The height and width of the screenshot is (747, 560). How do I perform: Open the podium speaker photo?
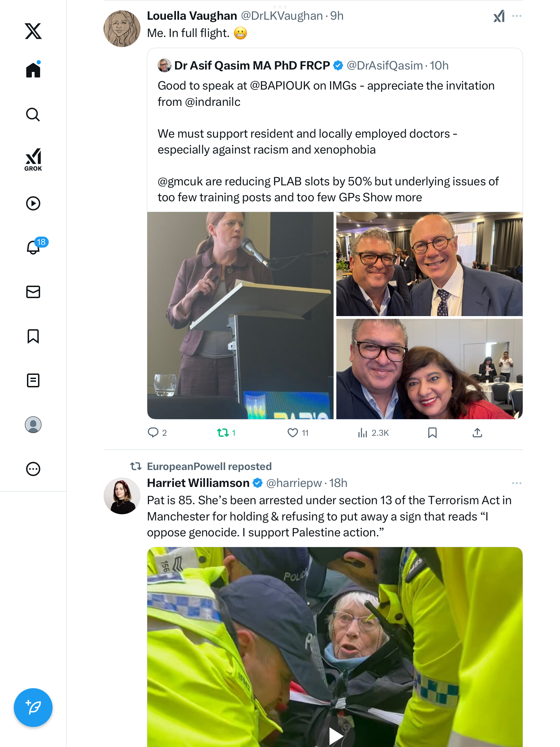click(240, 315)
